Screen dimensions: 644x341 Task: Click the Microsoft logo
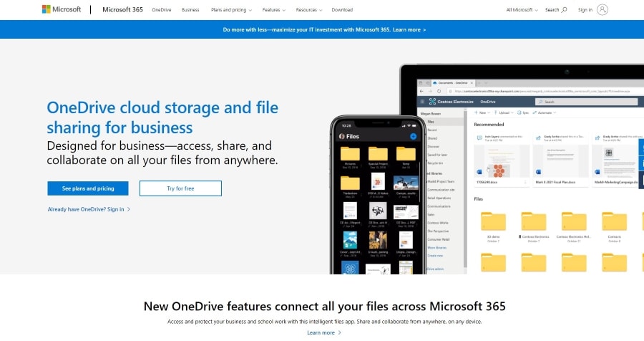[62, 9]
